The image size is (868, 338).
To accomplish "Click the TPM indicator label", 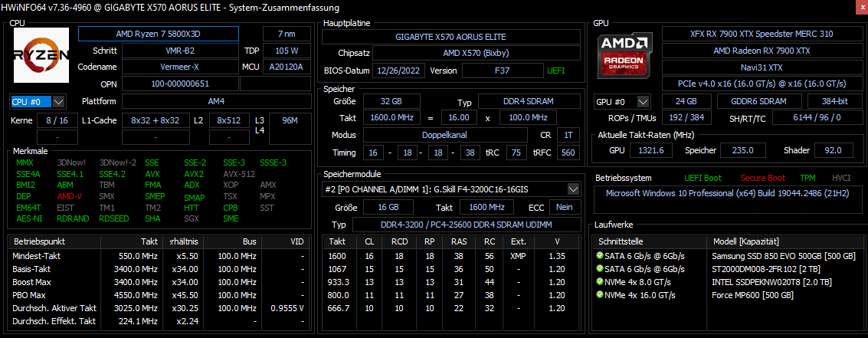I will point(807,178).
